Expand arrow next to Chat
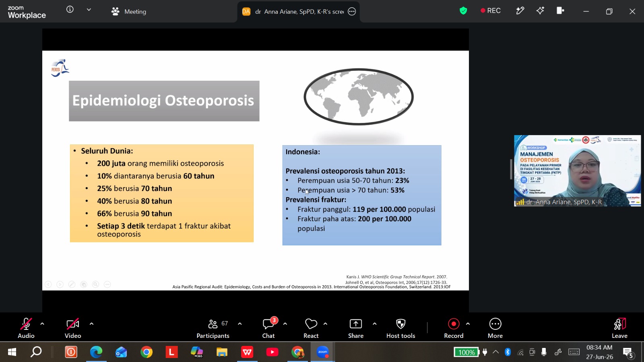This screenshot has width=644, height=362. click(285, 324)
